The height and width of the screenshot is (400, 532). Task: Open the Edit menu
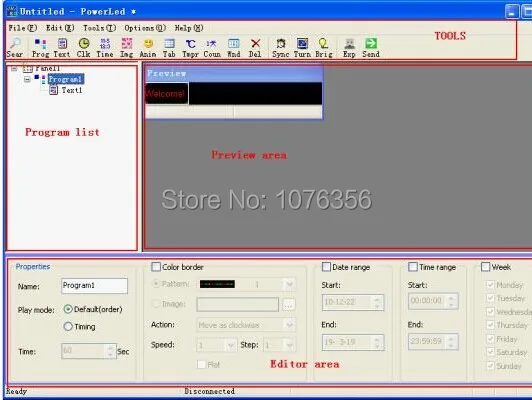coord(60,28)
